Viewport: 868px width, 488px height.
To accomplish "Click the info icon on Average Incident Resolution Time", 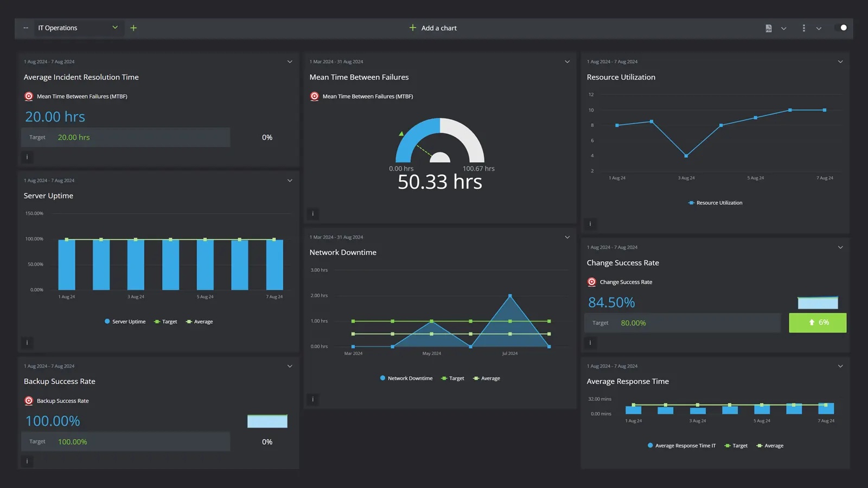I will tap(27, 157).
